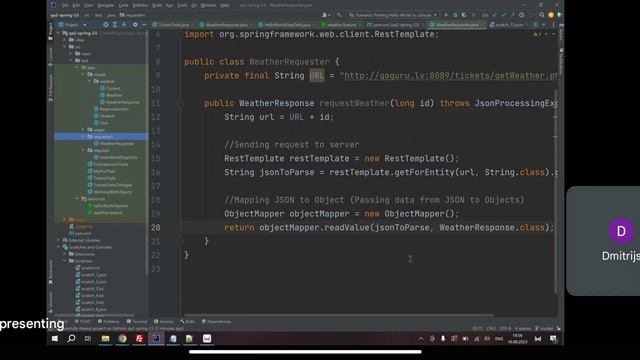Select TicketsTests in project tree
Image resolution: width=640 pixels, height=360 pixels.
tap(102, 178)
